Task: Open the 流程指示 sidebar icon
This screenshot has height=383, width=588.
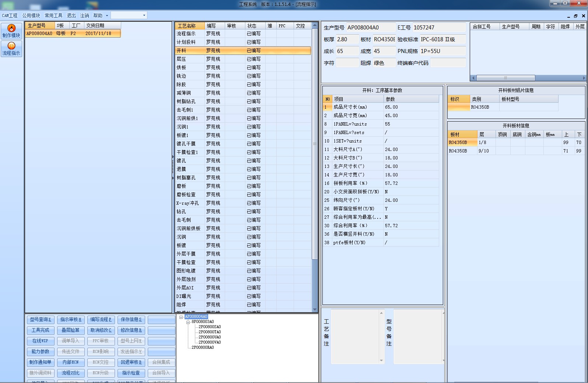Action: tap(11, 49)
